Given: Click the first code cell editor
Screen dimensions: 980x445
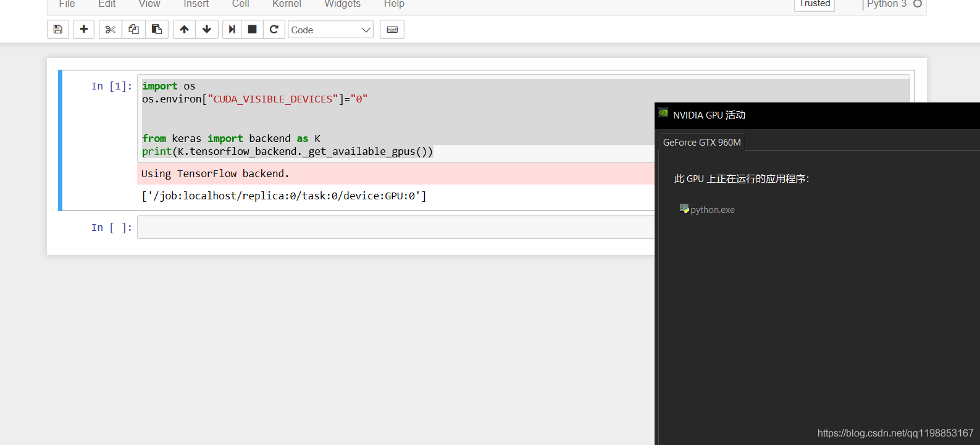Looking at the screenshot, I should coord(396,119).
